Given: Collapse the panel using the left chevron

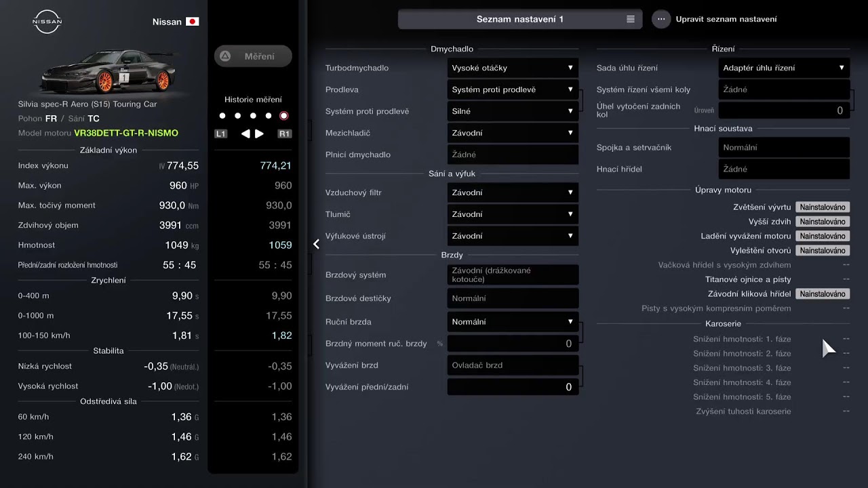Looking at the screenshot, I should (316, 244).
